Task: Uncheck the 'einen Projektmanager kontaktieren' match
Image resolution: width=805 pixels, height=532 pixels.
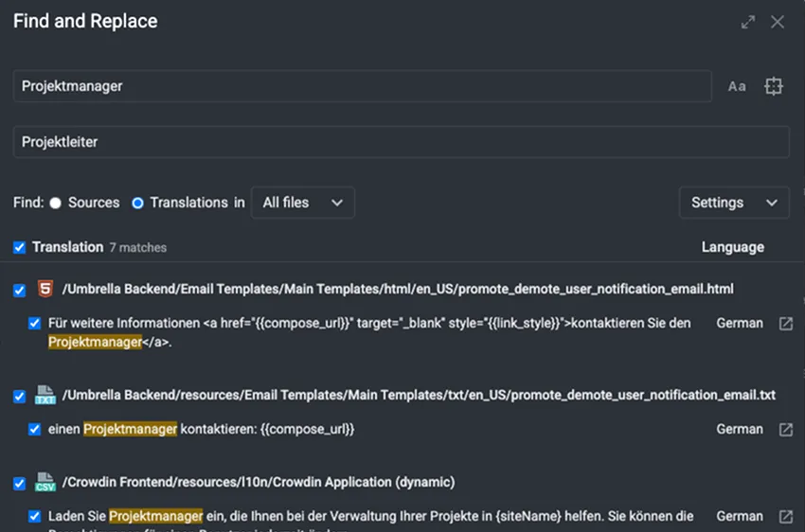Action: [x=35, y=430]
